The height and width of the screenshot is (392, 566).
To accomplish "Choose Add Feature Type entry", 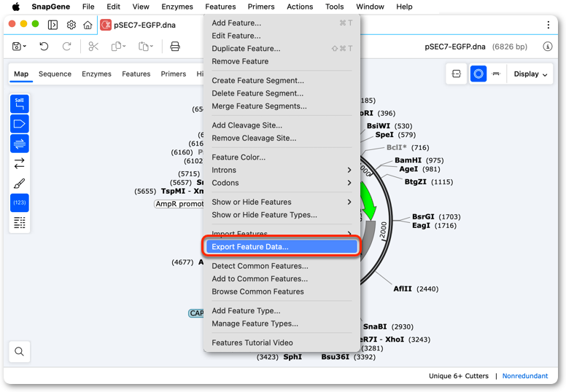I will click(x=282, y=310).
